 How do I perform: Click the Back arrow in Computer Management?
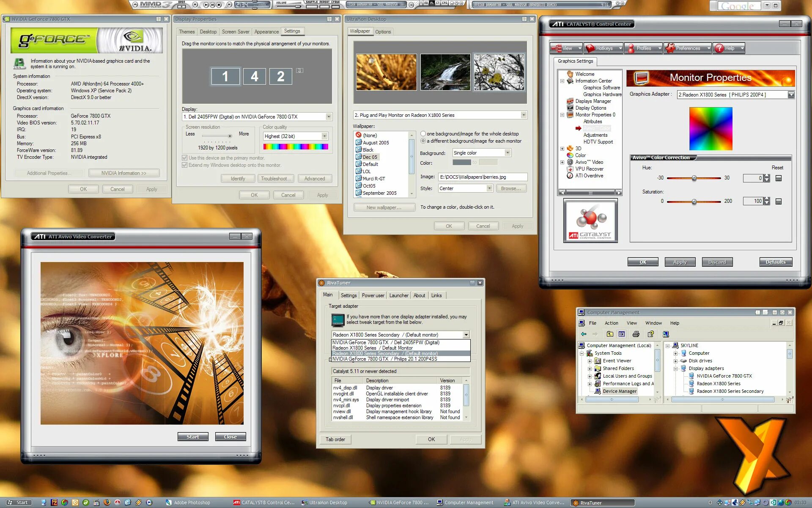pos(584,334)
